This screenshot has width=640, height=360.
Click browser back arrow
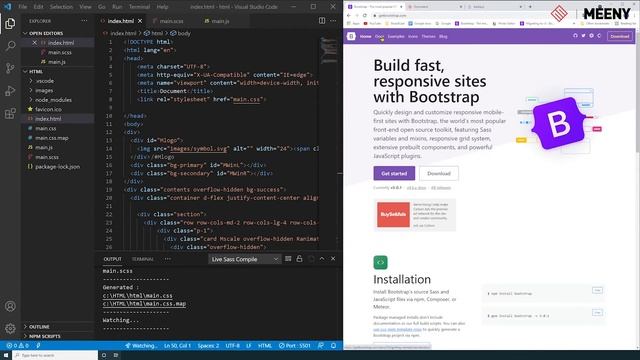[x=349, y=16]
